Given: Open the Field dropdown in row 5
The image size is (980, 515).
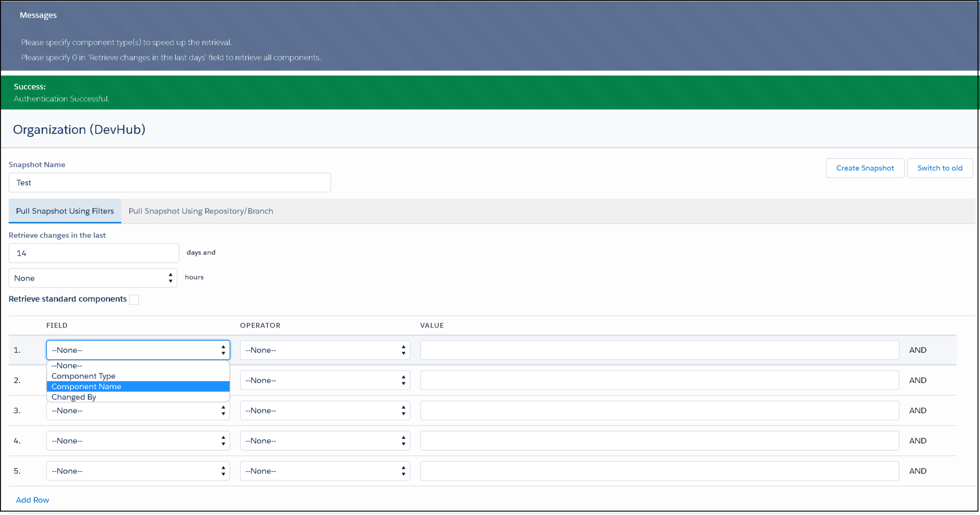Looking at the screenshot, I should [x=138, y=471].
